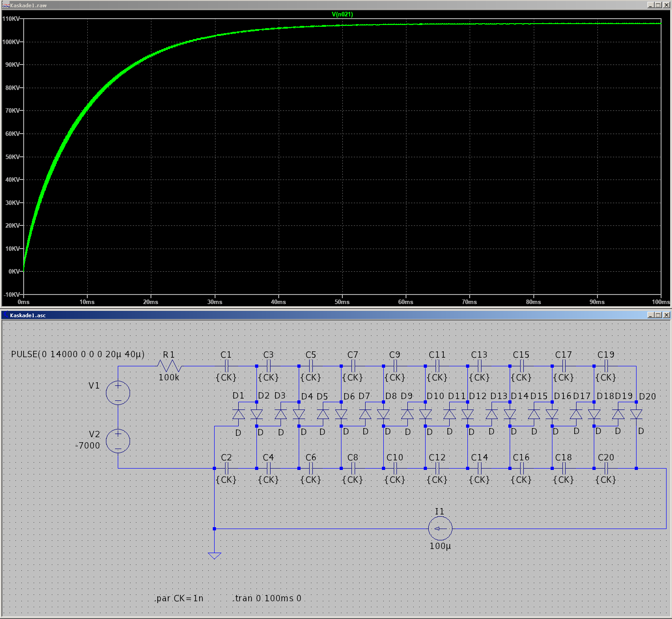This screenshot has width=672, height=619.
Task: Click the Kaskade1.asc window title bar
Action: coord(336,315)
